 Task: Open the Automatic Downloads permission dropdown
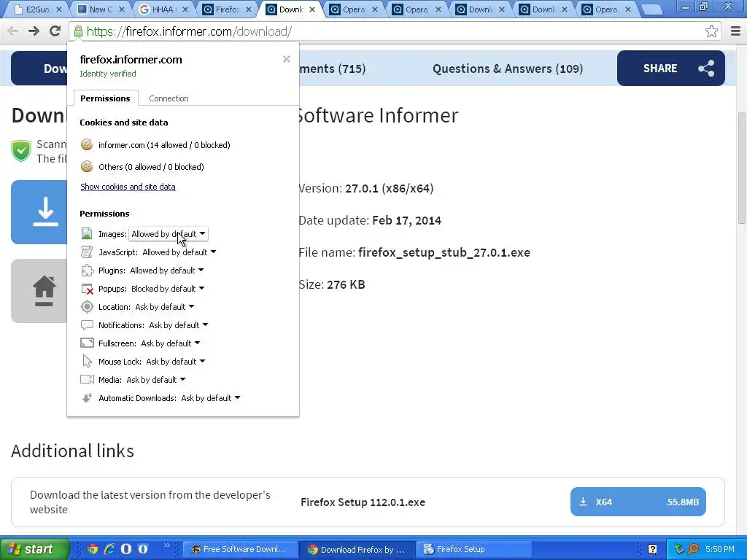pyautogui.click(x=211, y=398)
